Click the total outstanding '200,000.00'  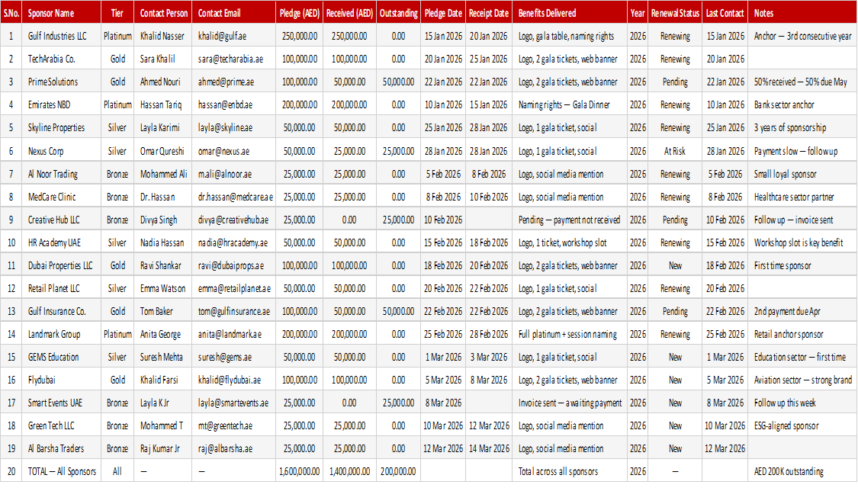click(398, 472)
